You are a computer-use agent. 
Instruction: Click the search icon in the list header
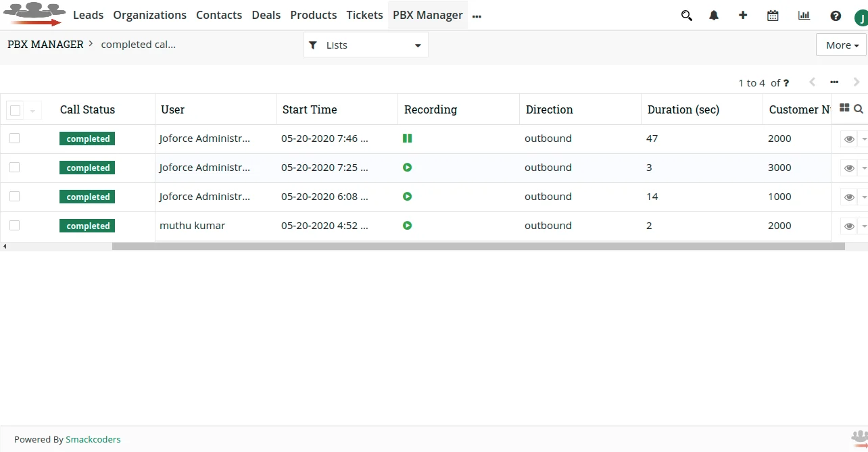tap(859, 108)
